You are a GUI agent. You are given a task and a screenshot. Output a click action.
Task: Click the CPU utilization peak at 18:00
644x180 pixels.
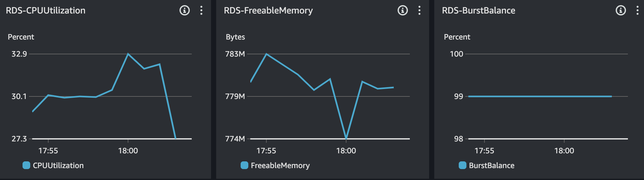(x=128, y=54)
